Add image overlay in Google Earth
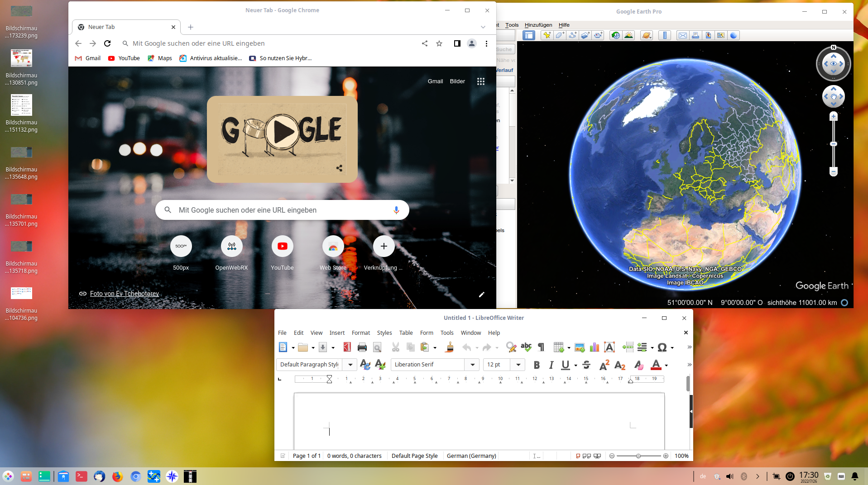The image size is (868, 485). pyautogui.click(x=585, y=35)
